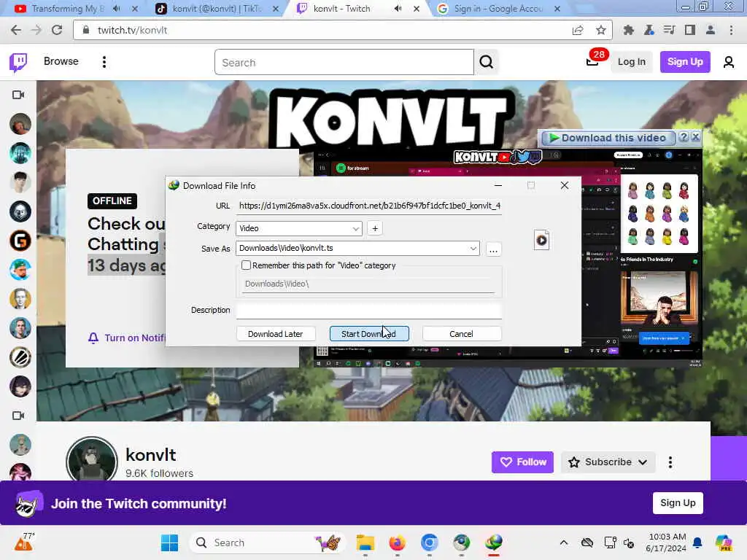Click Sign Up in the community banner
The height and width of the screenshot is (560, 747).
point(678,503)
